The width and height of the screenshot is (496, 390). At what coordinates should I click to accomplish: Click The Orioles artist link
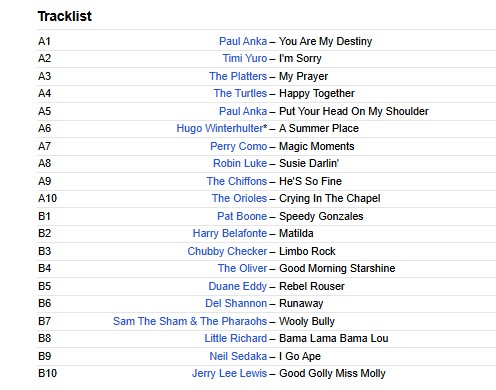coord(239,198)
